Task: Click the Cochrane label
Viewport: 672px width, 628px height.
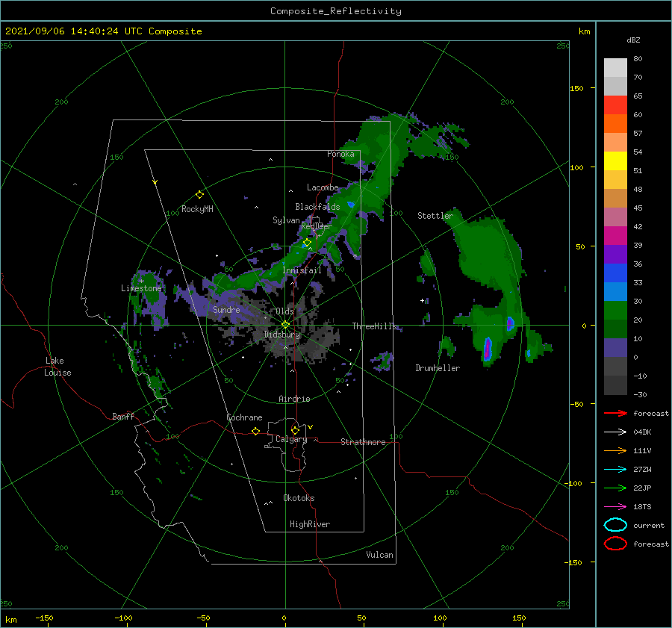Action: (244, 417)
